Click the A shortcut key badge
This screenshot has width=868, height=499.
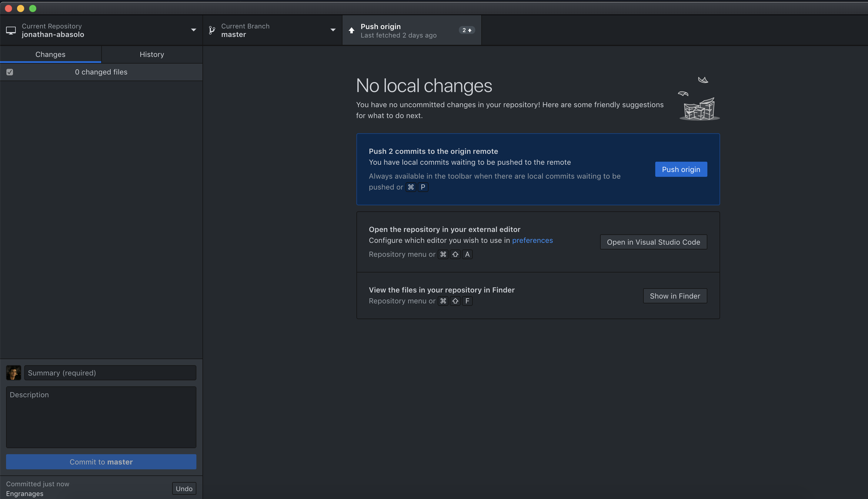[x=467, y=254]
